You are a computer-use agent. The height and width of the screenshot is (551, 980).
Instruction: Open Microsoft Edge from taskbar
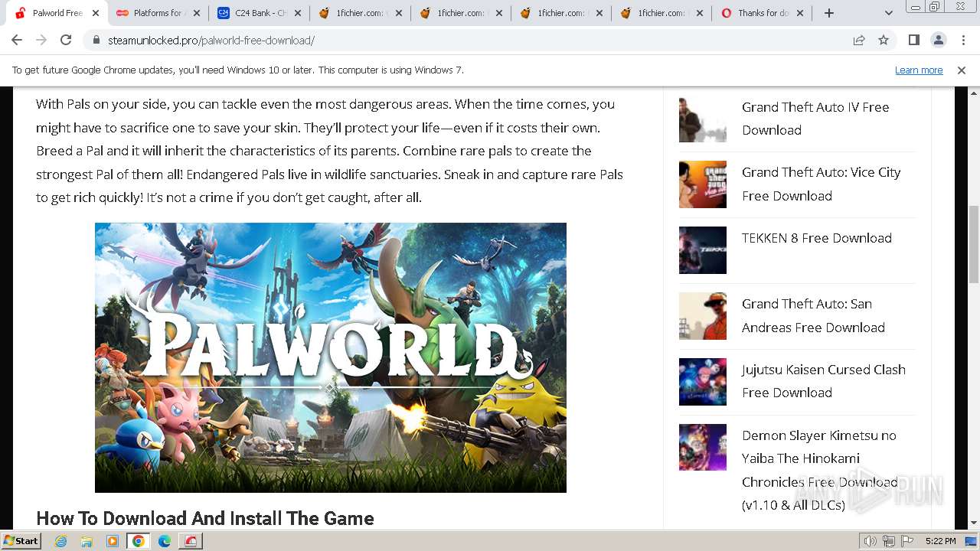[165, 541]
